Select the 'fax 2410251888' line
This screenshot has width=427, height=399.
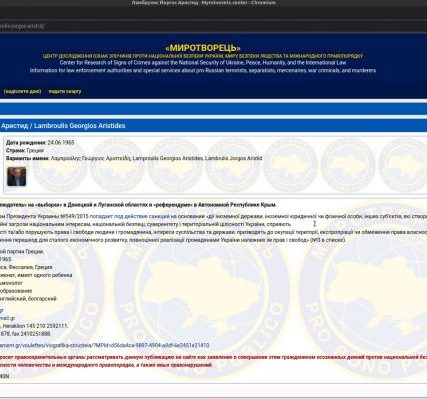click(x=25, y=334)
